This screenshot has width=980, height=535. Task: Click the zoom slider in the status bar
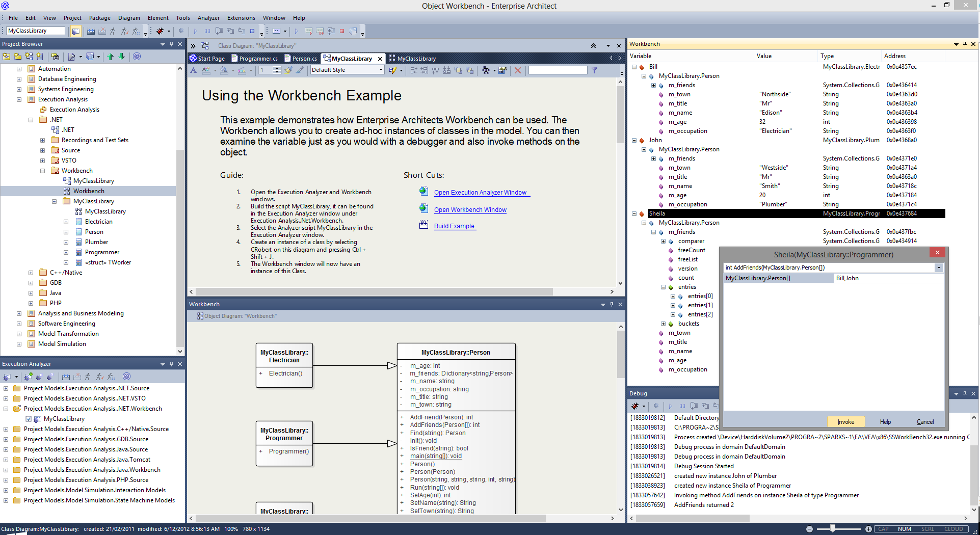click(833, 529)
